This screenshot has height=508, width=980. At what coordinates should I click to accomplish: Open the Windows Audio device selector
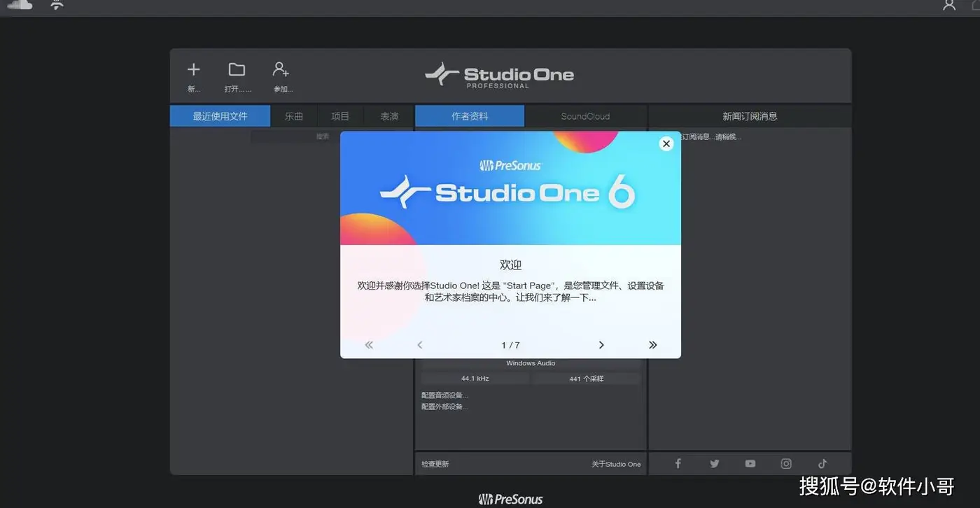coord(531,364)
